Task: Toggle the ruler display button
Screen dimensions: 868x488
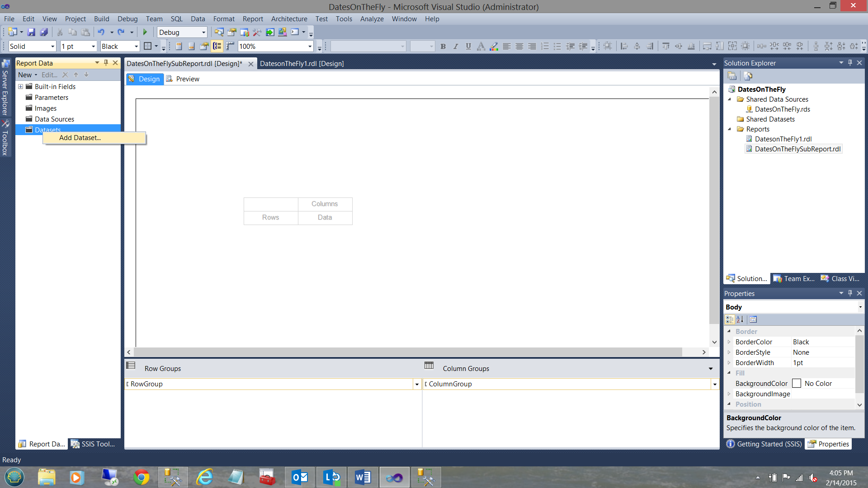Action: (230, 46)
